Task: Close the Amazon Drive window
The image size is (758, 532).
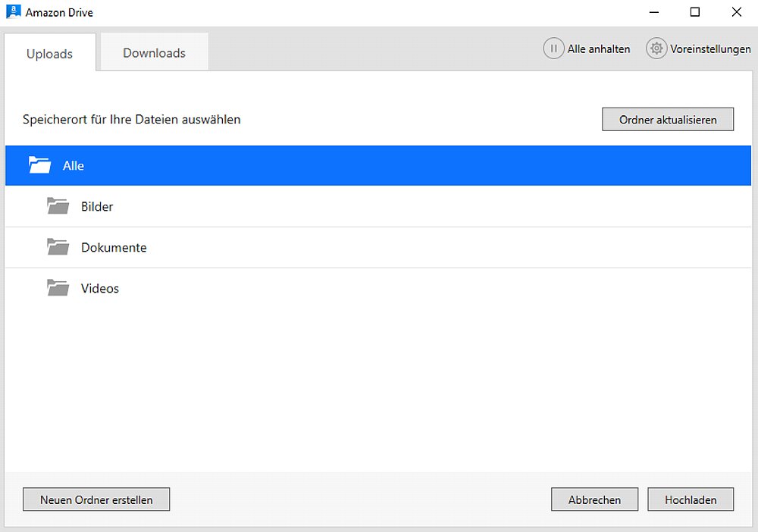Action: coord(736,12)
